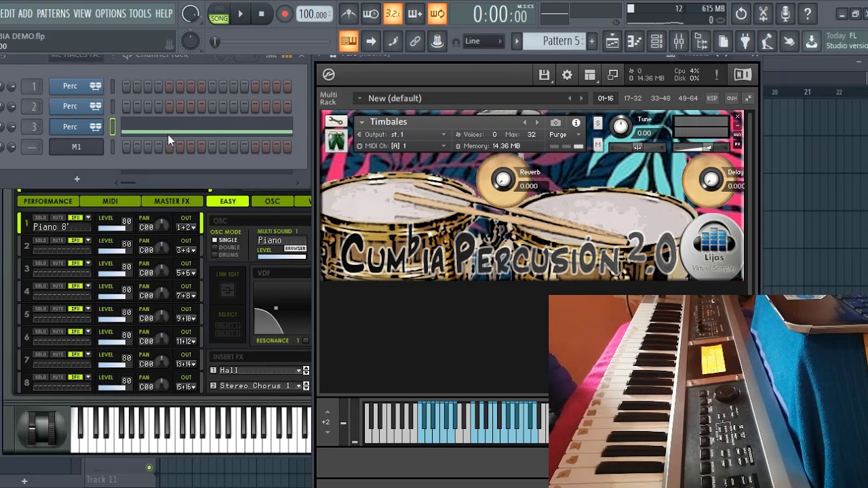Click Kontakt minimize view icon
The height and width of the screenshot is (488, 868).
[612, 75]
